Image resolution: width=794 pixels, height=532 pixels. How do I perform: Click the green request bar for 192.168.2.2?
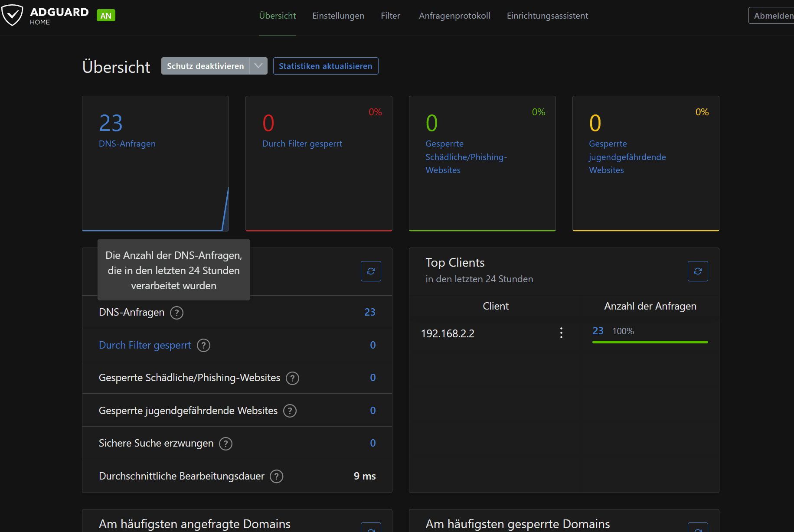pyautogui.click(x=650, y=342)
